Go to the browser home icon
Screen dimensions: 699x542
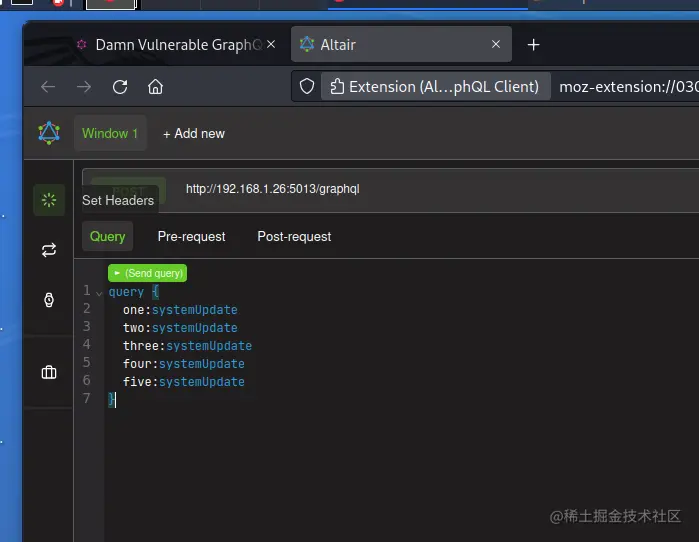click(155, 86)
